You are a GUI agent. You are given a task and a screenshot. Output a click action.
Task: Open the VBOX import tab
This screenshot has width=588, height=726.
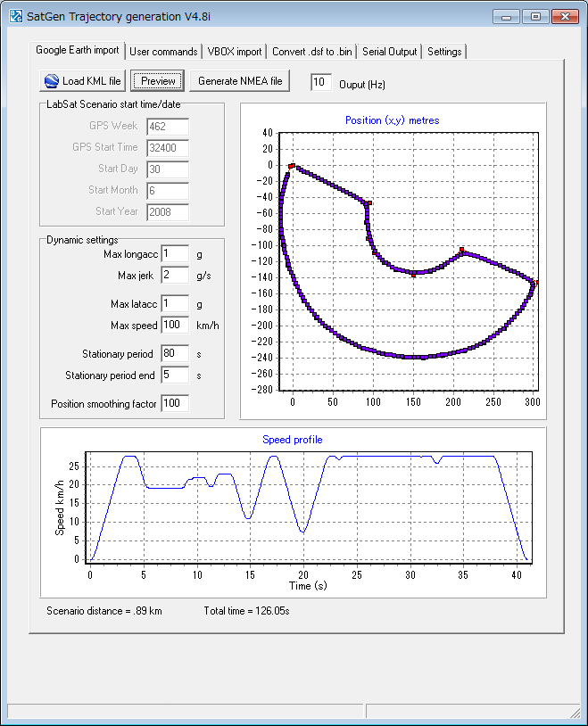[x=235, y=52]
